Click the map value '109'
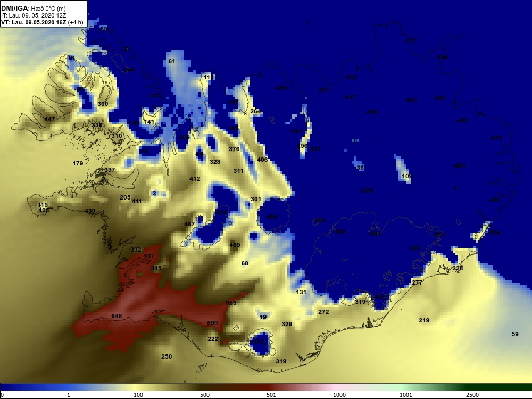532x399 pixels. pyautogui.click(x=407, y=176)
